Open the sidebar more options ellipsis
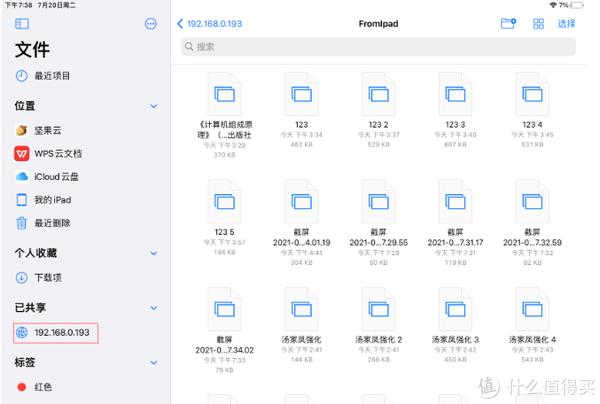The width and height of the screenshot is (600, 404). (x=150, y=24)
